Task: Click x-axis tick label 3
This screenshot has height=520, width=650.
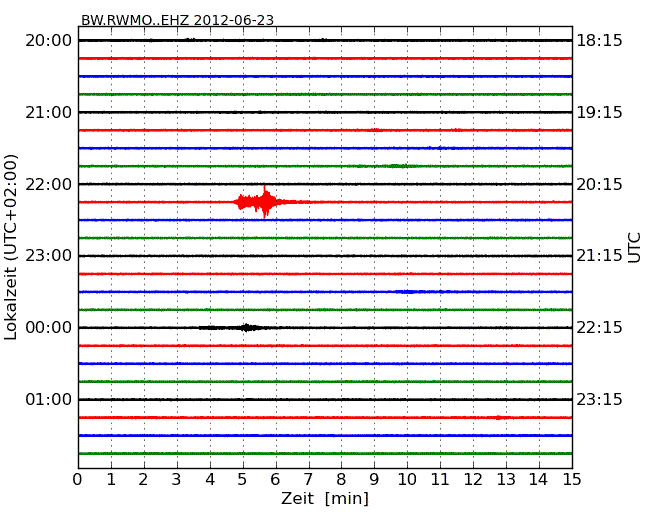Action: point(177,479)
